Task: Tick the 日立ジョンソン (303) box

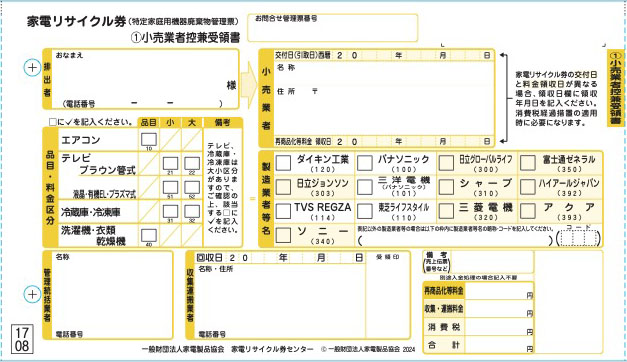Action: 284,187
